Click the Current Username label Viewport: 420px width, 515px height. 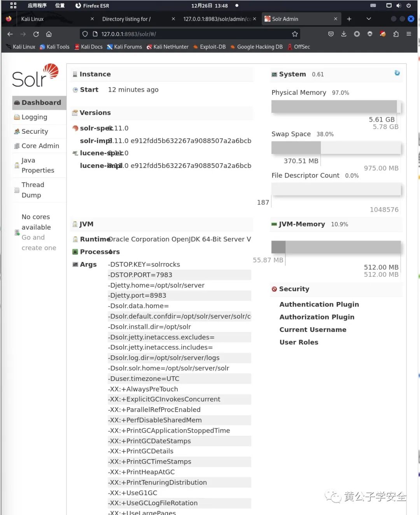[x=313, y=330]
